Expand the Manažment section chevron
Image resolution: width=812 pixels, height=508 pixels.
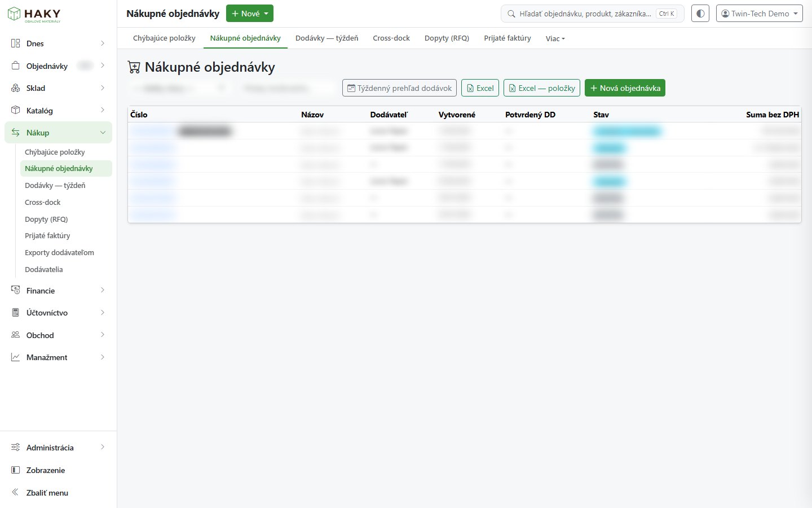(x=103, y=357)
